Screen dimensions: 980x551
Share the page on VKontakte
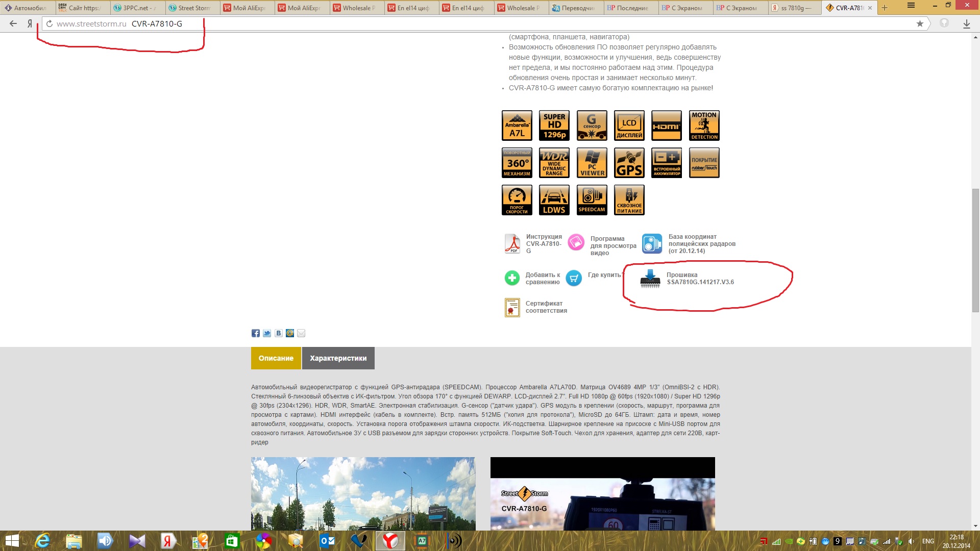[279, 333]
